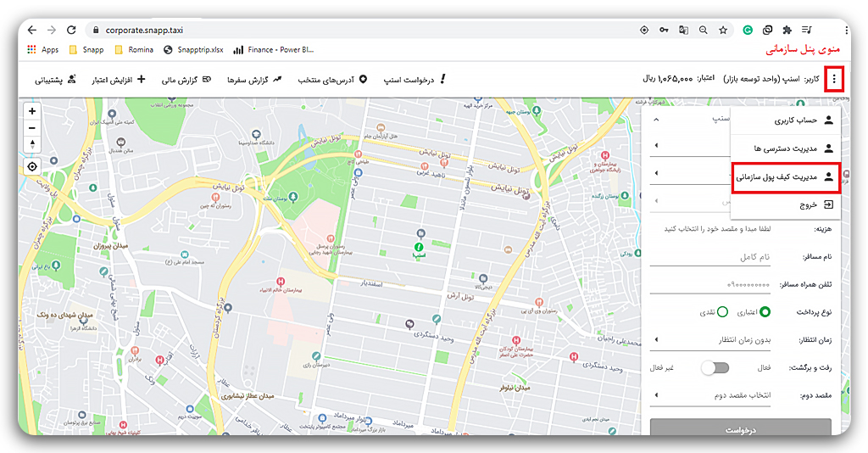The width and height of the screenshot is (868, 453).
Task: Click the address bar URL corporate.snapp.taxi
Action: click(x=144, y=31)
